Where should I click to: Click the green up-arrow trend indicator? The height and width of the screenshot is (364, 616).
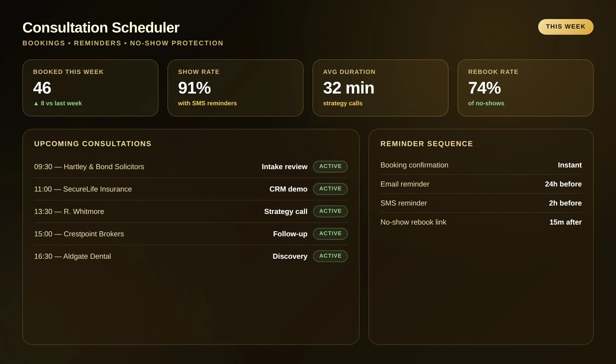36,104
